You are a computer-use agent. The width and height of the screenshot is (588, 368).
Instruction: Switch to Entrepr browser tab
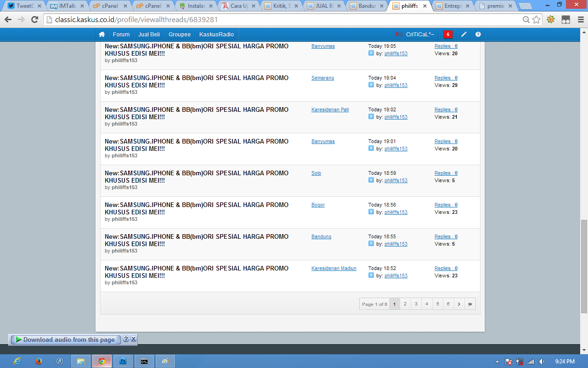coord(453,6)
